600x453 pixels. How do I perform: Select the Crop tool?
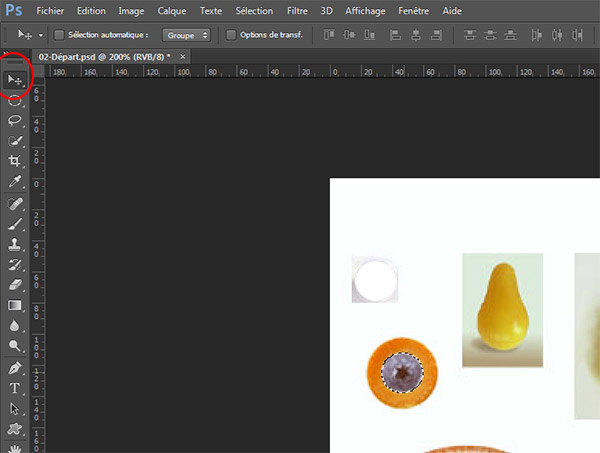coord(15,161)
